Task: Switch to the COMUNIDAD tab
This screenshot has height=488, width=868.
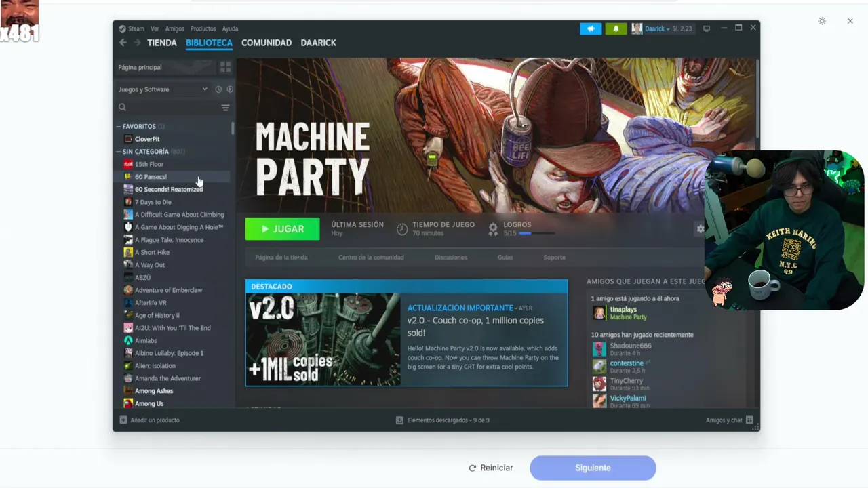Action: (267, 43)
